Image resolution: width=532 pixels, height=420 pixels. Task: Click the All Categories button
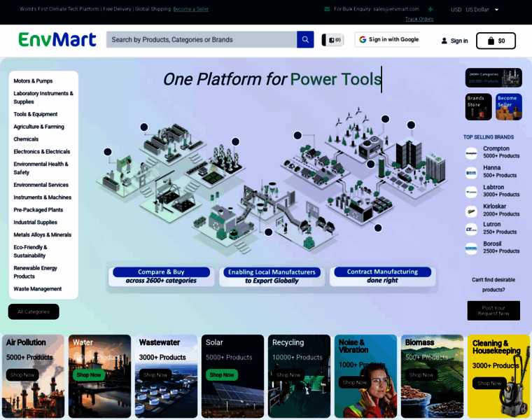click(34, 311)
